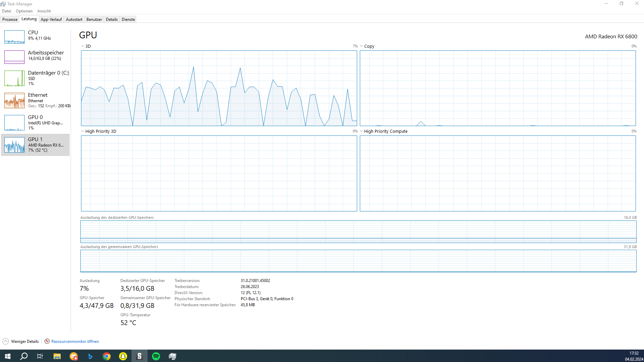The image size is (644, 362).
Task: Select the Arbeitsspeicher graph thumbnail
Action: pos(14,57)
